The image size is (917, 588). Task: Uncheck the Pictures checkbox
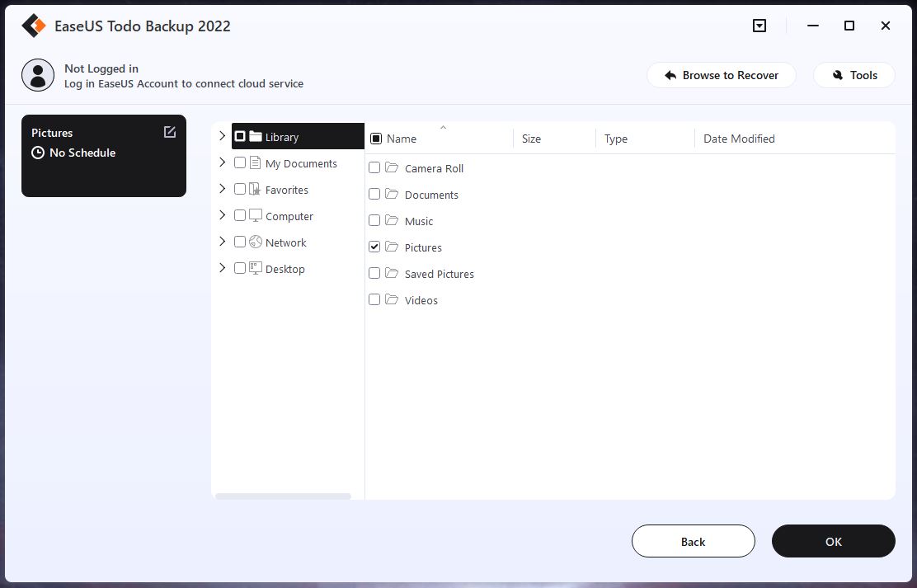point(374,247)
